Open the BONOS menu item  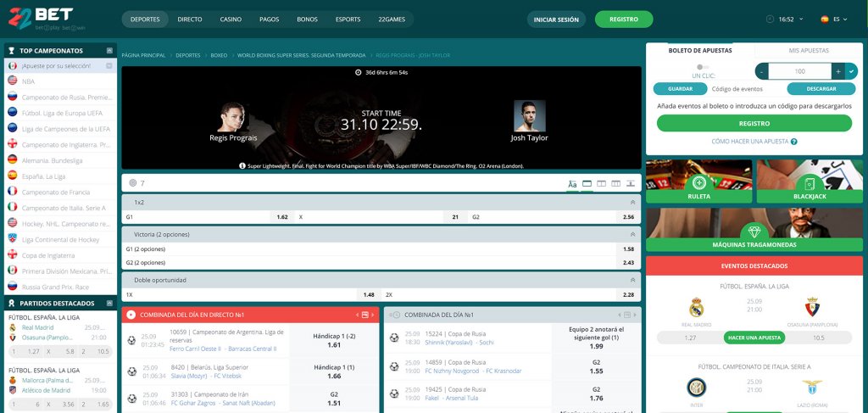307,20
